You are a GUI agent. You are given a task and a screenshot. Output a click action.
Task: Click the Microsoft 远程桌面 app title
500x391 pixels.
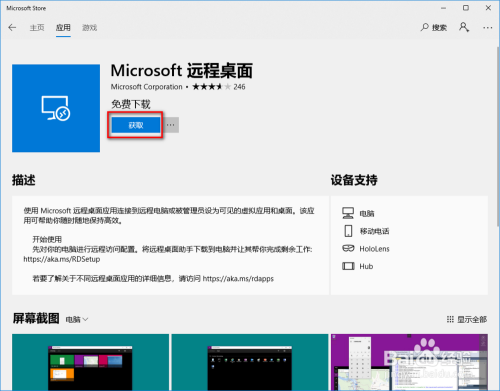[182, 71]
